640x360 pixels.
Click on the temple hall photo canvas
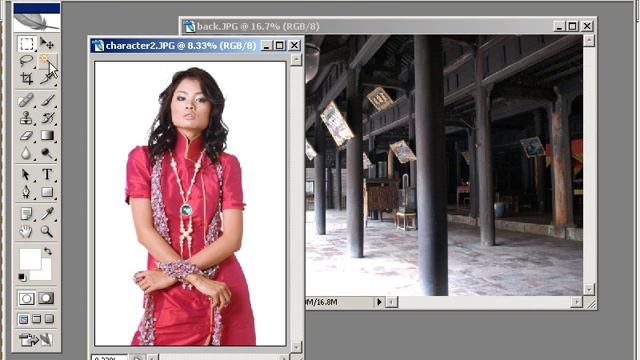tap(444, 165)
